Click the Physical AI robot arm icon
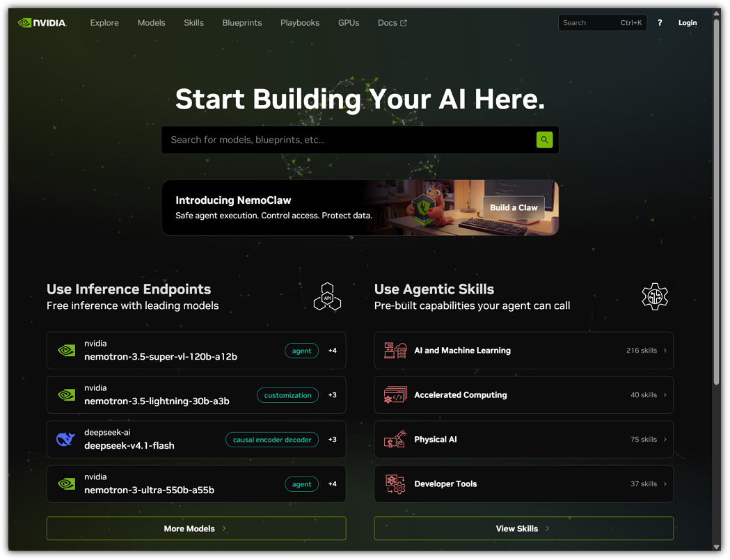Image resolution: width=730 pixels, height=560 pixels. click(395, 440)
